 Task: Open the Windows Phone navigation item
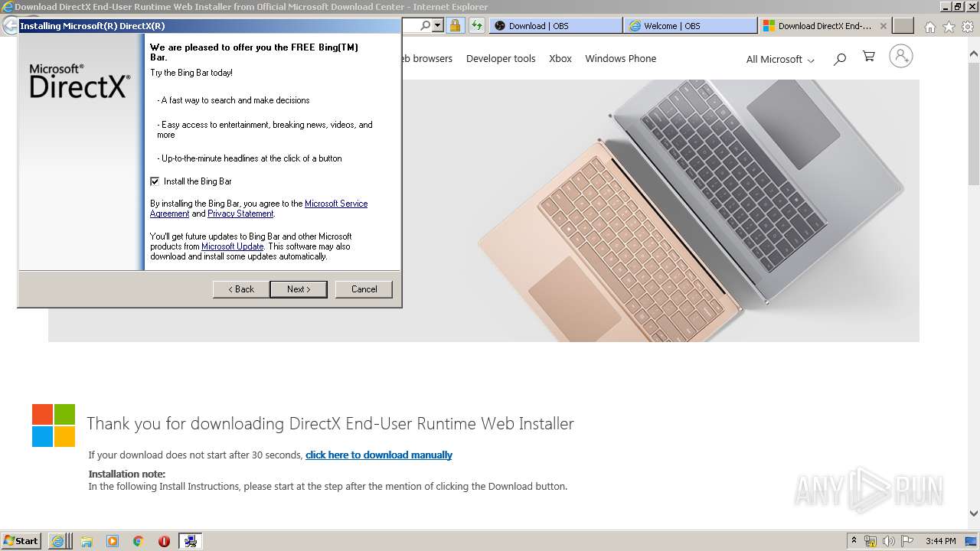(x=620, y=58)
